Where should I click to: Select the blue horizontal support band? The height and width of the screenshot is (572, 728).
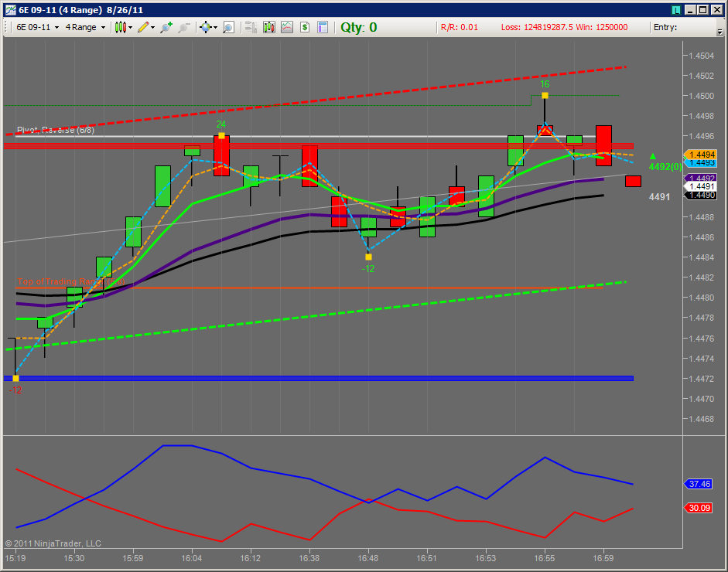click(x=319, y=379)
